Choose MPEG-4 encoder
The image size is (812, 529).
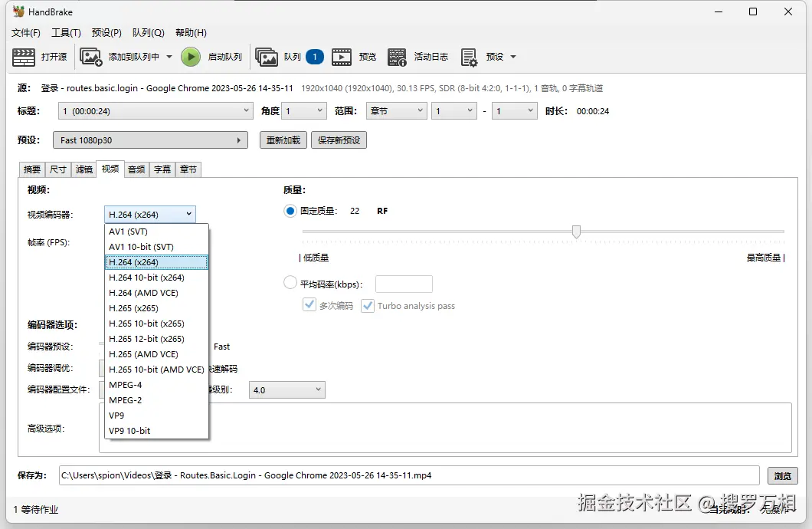tap(156, 385)
